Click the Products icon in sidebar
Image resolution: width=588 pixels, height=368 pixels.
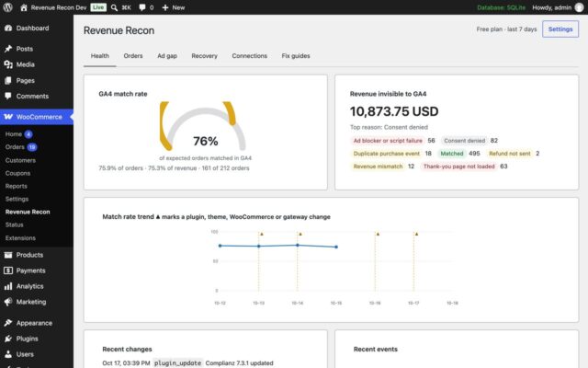pyautogui.click(x=8, y=255)
